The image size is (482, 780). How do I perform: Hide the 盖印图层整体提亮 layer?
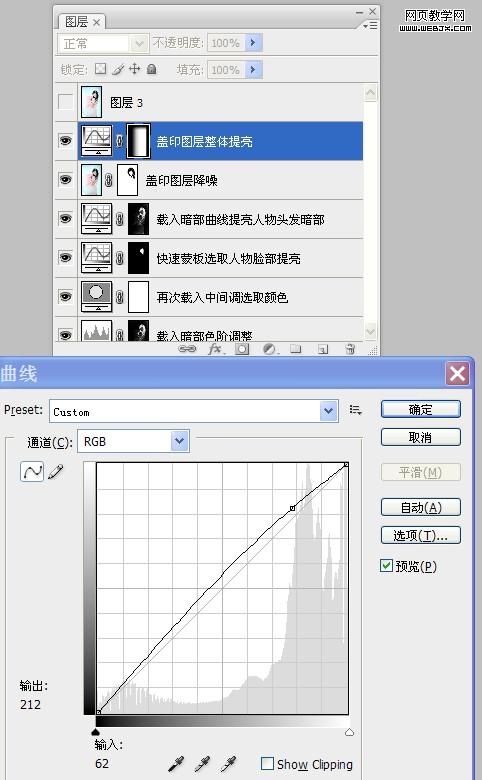point(65,141)
